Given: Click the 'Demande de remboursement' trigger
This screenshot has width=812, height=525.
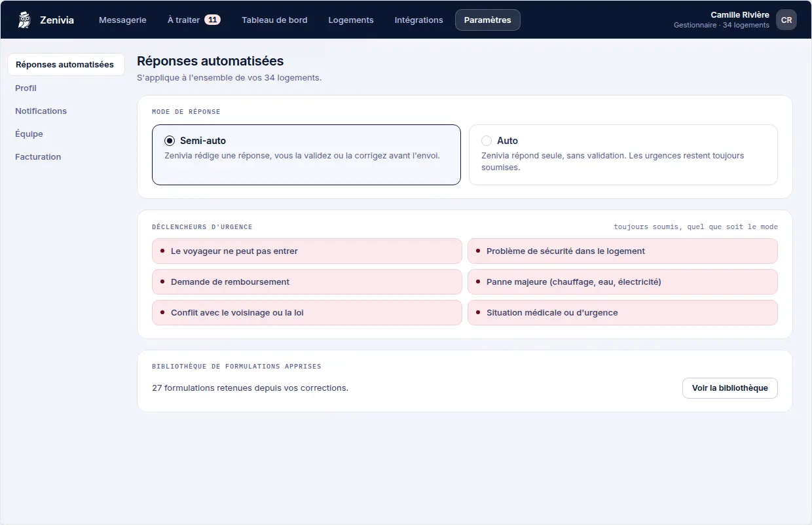Looking at the screenshot, I should (307, 281).
